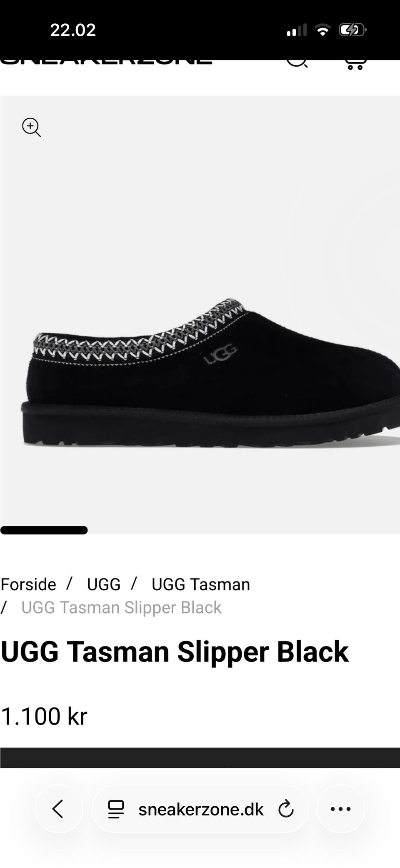The height and width of the screenshot is (868, 400).
Task: Tap the Sneakerzone logo in header
Action: coord(106,63)
